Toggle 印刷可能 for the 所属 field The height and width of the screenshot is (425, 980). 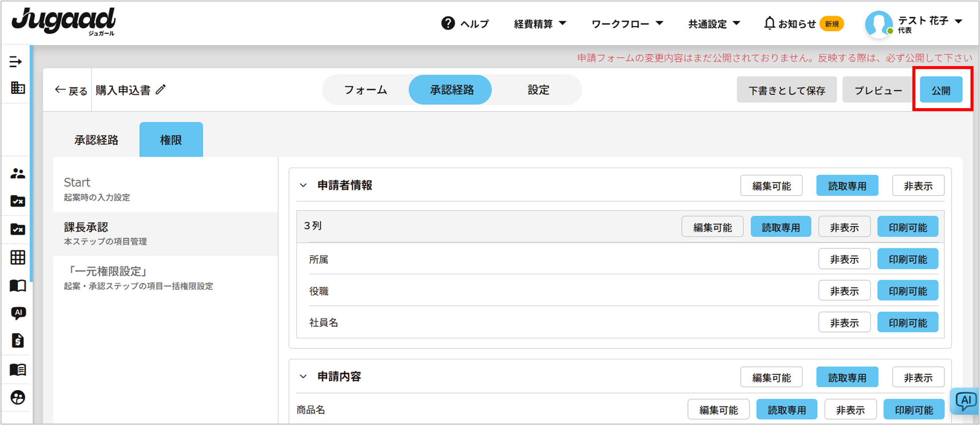[907, 259]
